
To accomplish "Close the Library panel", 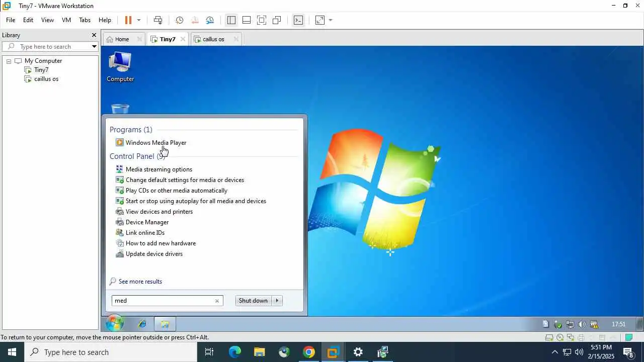I will pos(94,35).
